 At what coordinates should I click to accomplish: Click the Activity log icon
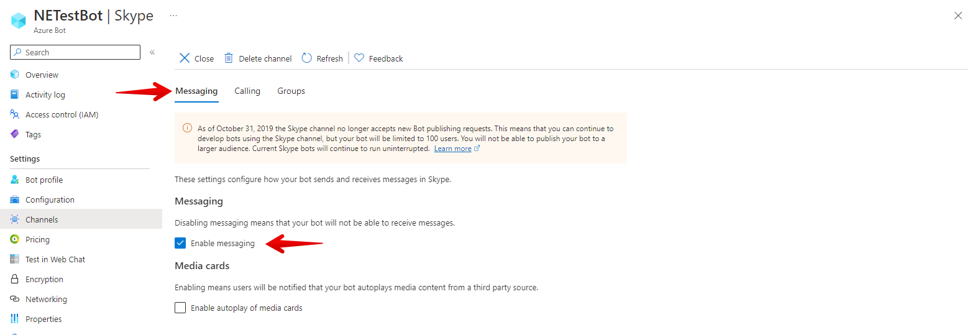coord(15,94)
